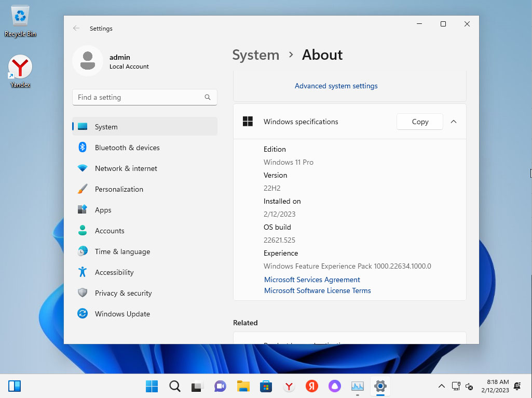The width and height of the screenshot is (532, 398).
Task: Select System in the navigation menu
Action: 106,127
